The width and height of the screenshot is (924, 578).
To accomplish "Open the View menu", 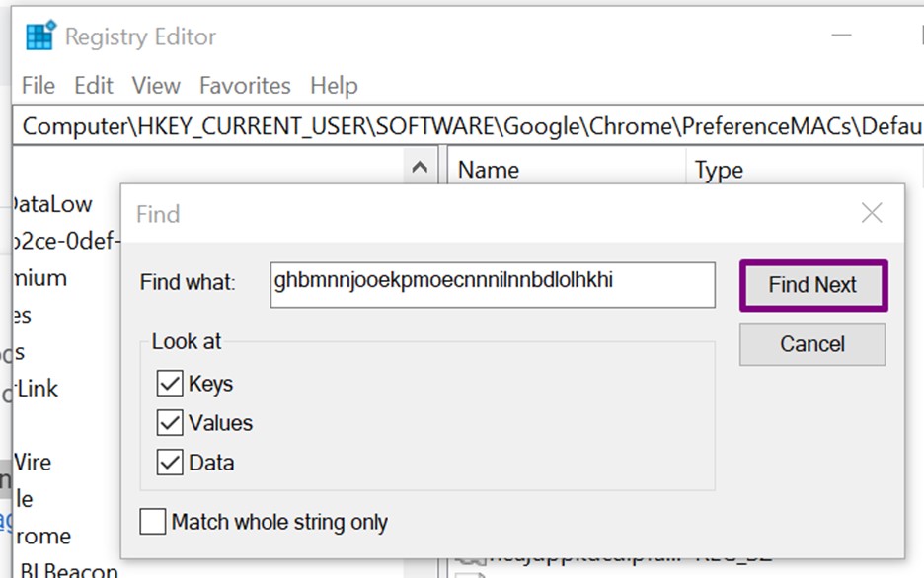I will (156, 86).
